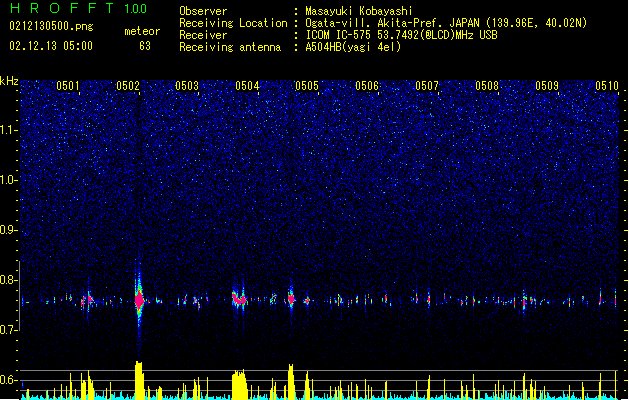629x400 pixels.
Task: Click the Ogata-vill. Akita-Pref. JAPAN location line
Action: click(446, 23)
